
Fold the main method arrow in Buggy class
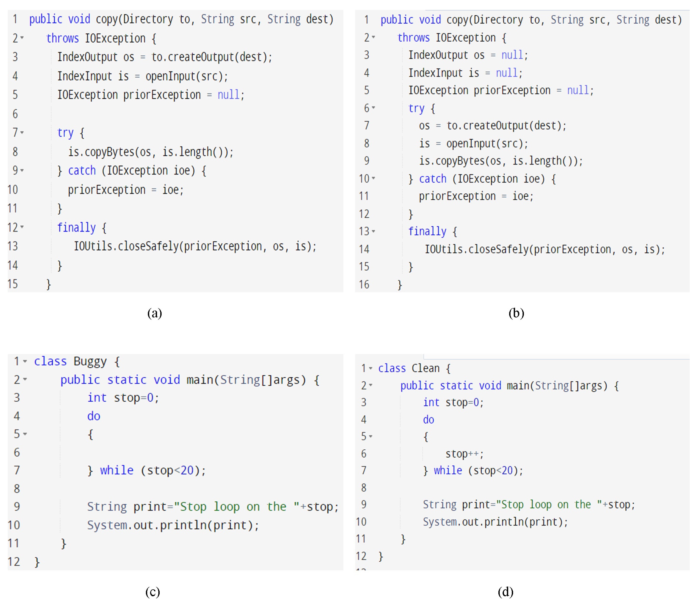(25, 379)
